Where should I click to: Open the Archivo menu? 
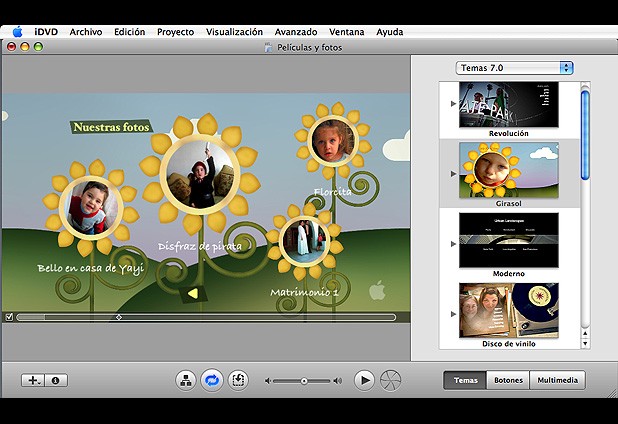[86, 32]
